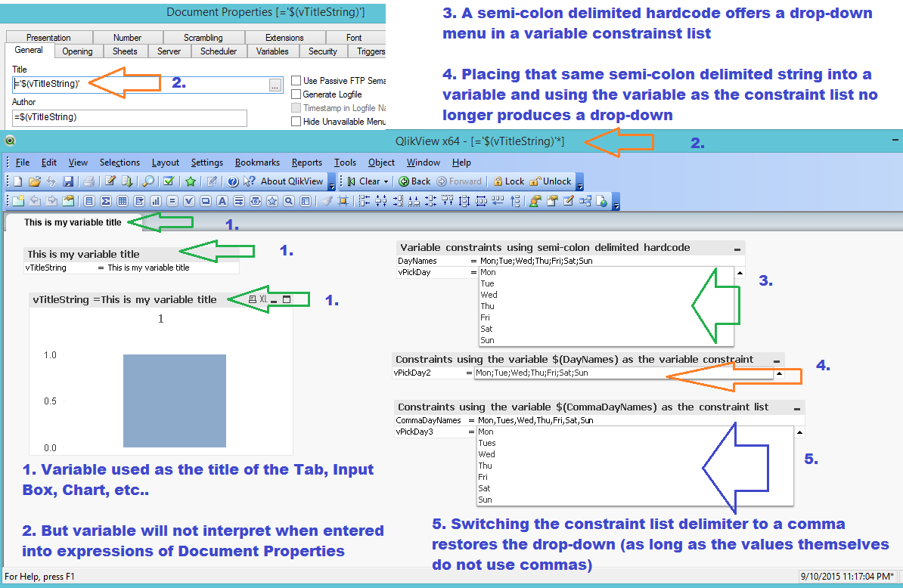
Task: Click the Add Bookmark star icon
Action: pyautogui.click(x=191, y=182)
